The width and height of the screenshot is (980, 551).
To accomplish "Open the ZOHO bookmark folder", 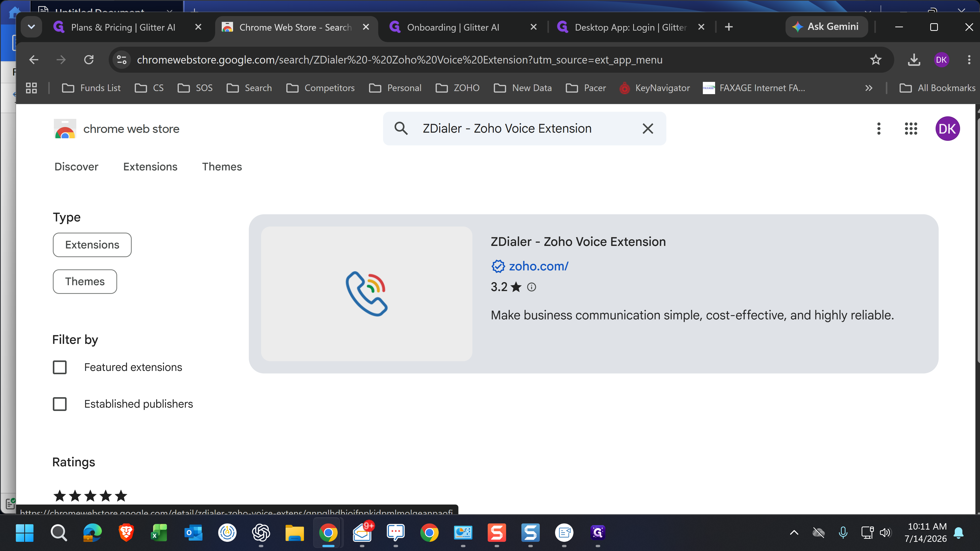I will tap(458, 88).
